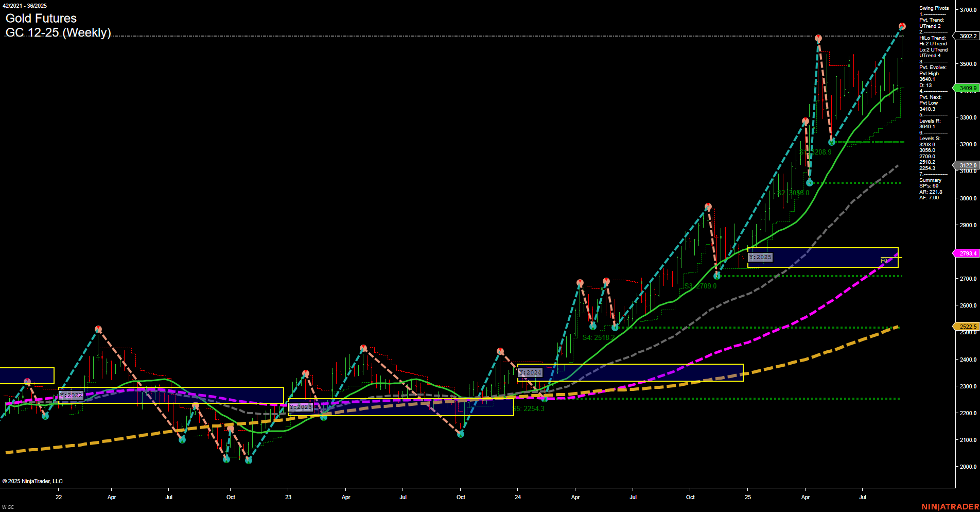
Task: Click the Gold Futures chart title
Action: (x=40, y=18)
